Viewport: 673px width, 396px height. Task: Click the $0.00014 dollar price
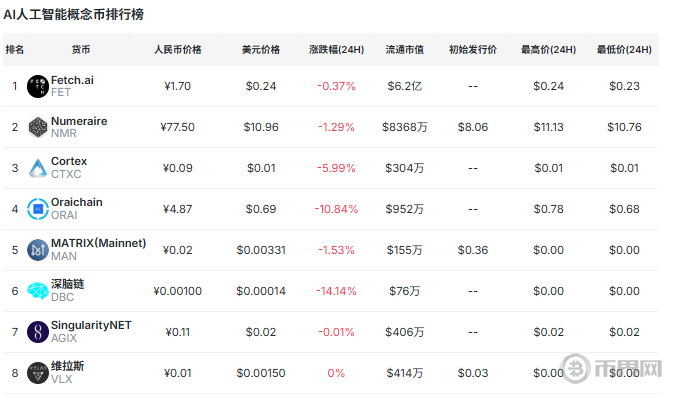pos(261,291)
